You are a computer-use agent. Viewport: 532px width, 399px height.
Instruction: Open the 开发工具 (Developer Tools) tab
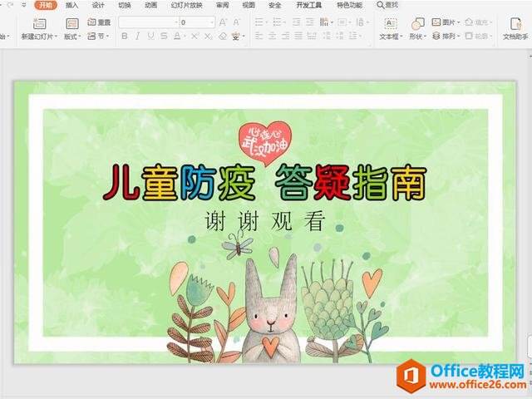coord(308,5)
